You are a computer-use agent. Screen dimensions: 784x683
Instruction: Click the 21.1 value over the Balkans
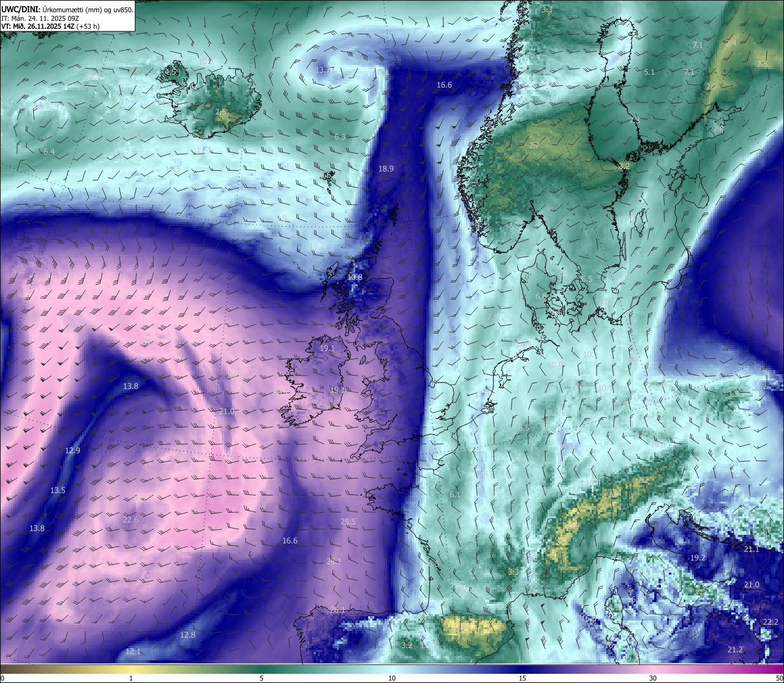[752, 549]
